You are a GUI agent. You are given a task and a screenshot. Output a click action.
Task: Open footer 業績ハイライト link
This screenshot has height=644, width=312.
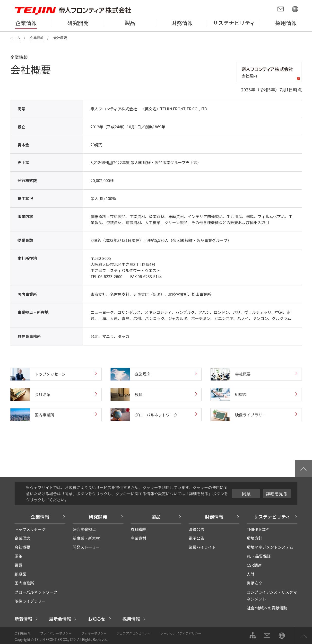click(202, 547)
